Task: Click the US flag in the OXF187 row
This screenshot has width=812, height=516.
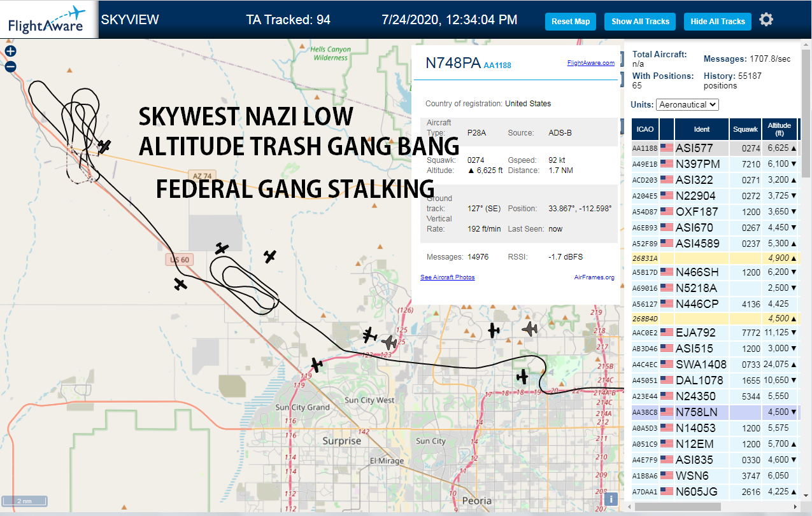Action: click(x=667, y=212)
